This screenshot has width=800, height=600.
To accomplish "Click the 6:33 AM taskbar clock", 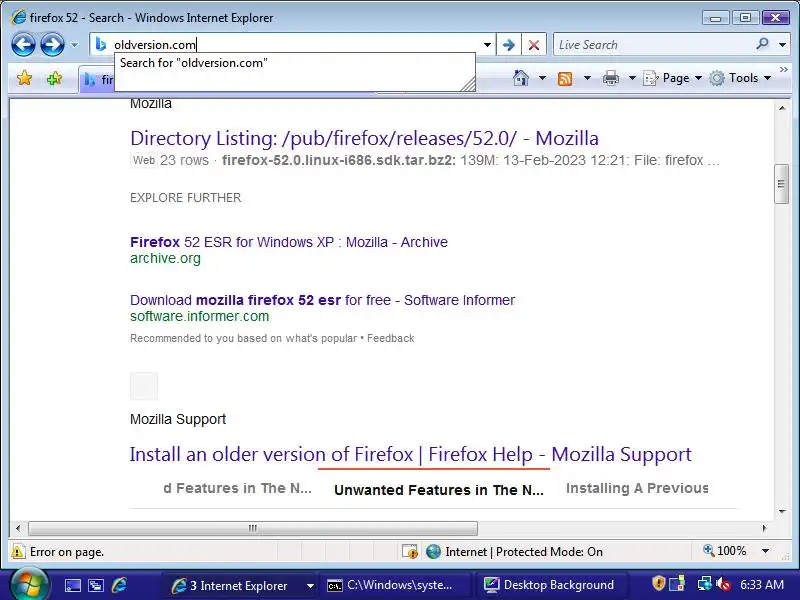I will 762,585.
